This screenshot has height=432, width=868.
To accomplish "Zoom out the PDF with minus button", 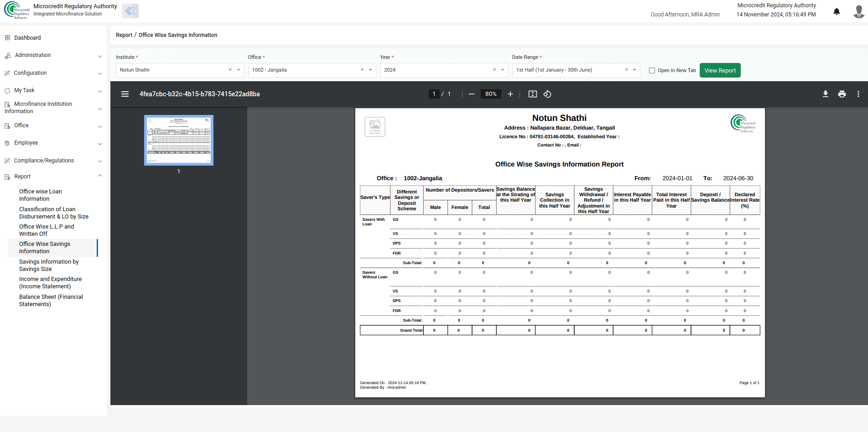I will tap(472, 94).
